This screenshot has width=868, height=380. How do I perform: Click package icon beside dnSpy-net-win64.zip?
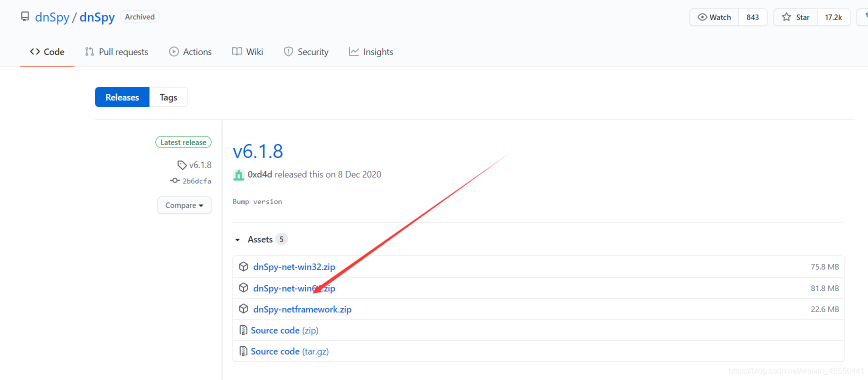point(243,287)
